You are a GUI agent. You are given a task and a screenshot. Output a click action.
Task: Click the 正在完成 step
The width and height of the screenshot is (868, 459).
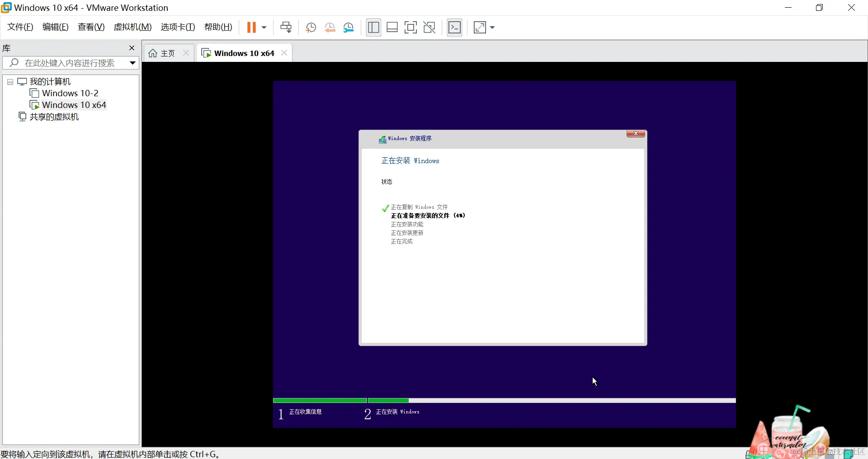(x=401, y=241)
